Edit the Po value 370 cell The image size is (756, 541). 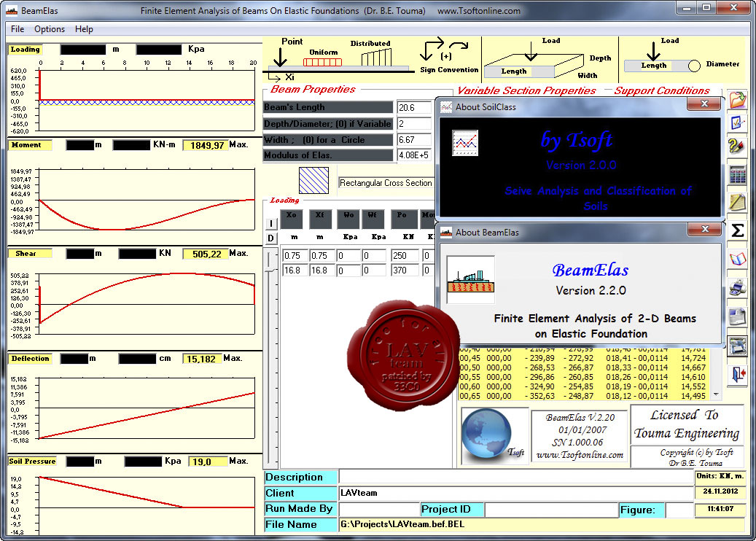tap(405, 270)
